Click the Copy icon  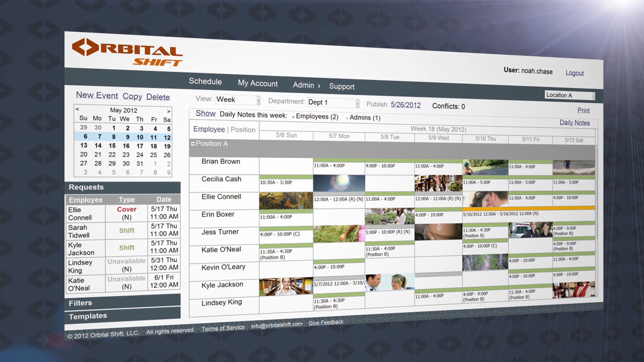[132, 96]
